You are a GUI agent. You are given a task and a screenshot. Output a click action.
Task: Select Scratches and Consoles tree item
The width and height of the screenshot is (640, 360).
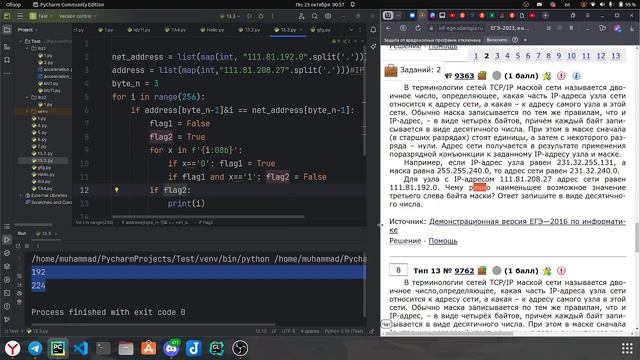48,202
